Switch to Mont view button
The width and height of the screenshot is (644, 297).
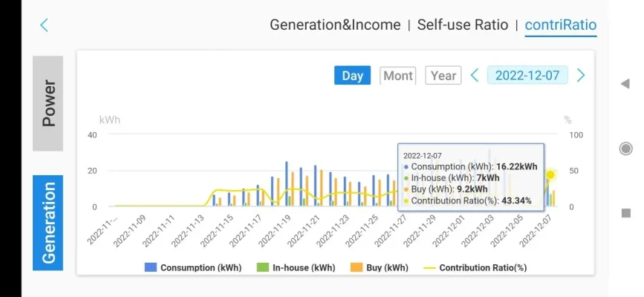pos(398,76)
